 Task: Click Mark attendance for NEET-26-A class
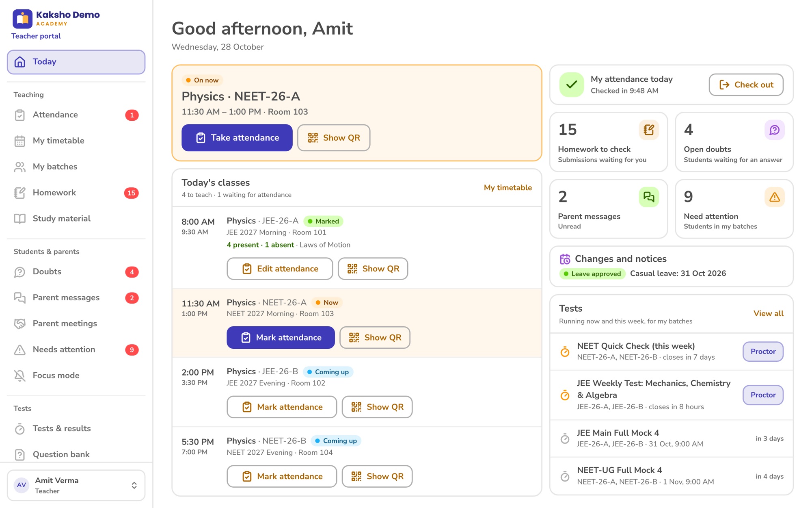[x=281, y=337]
